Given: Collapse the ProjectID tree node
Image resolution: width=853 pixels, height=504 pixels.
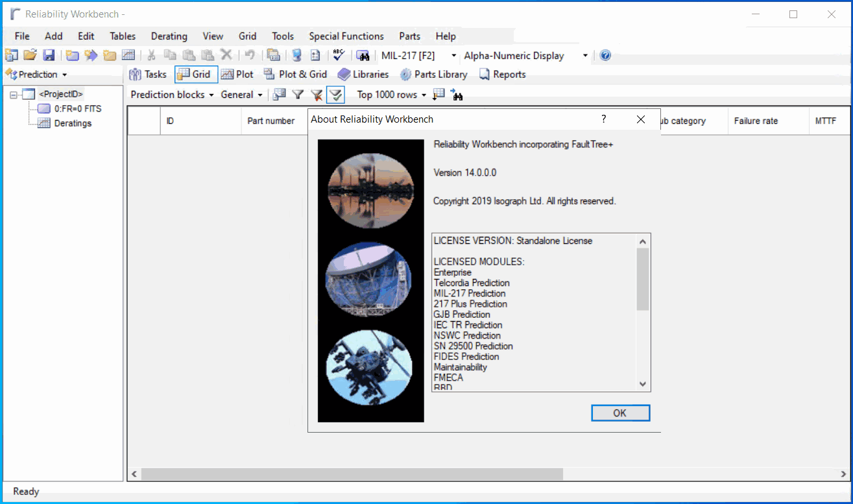Looking at the screenshot, I should click(13, 95).
